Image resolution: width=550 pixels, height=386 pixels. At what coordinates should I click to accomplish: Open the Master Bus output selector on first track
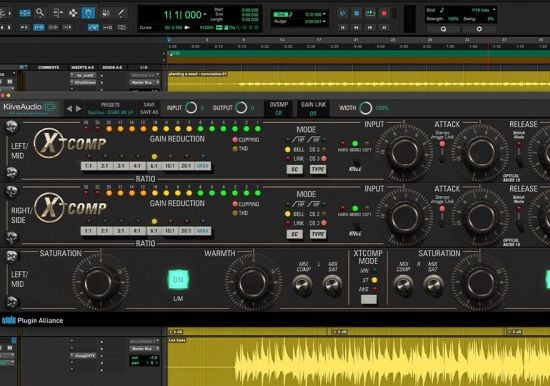click(145, 82)
